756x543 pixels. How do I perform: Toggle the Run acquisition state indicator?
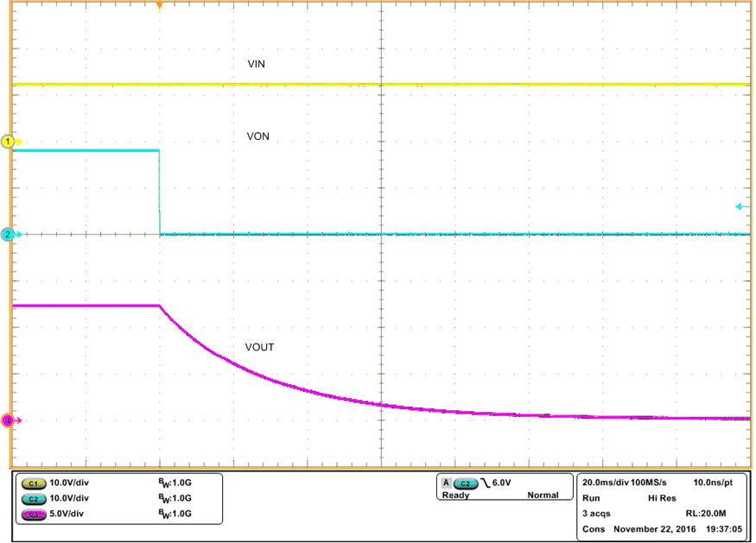(590, 499)
